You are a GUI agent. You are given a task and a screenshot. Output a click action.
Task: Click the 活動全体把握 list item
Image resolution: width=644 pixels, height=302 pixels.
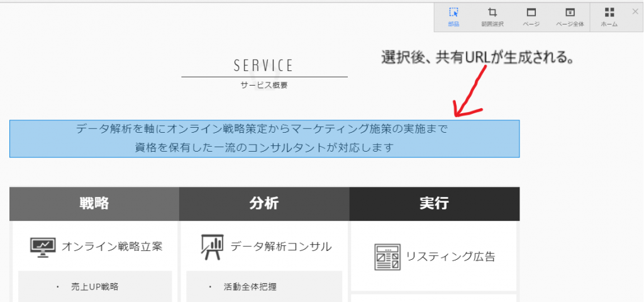(x=250, y=287)
